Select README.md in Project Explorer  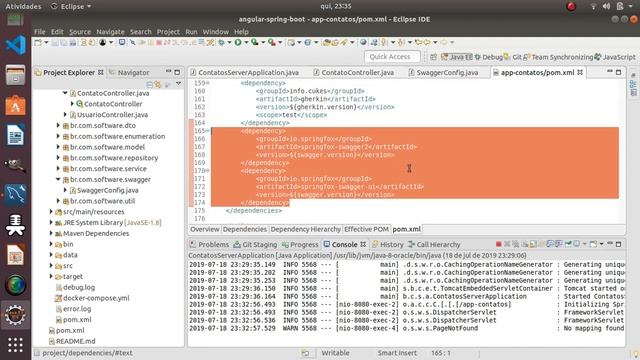72,341
